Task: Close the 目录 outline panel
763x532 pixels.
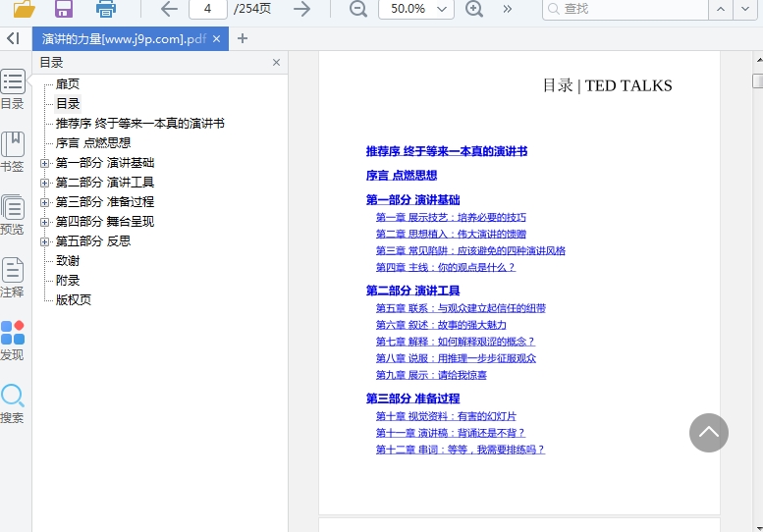Action: tap(276, 62)
